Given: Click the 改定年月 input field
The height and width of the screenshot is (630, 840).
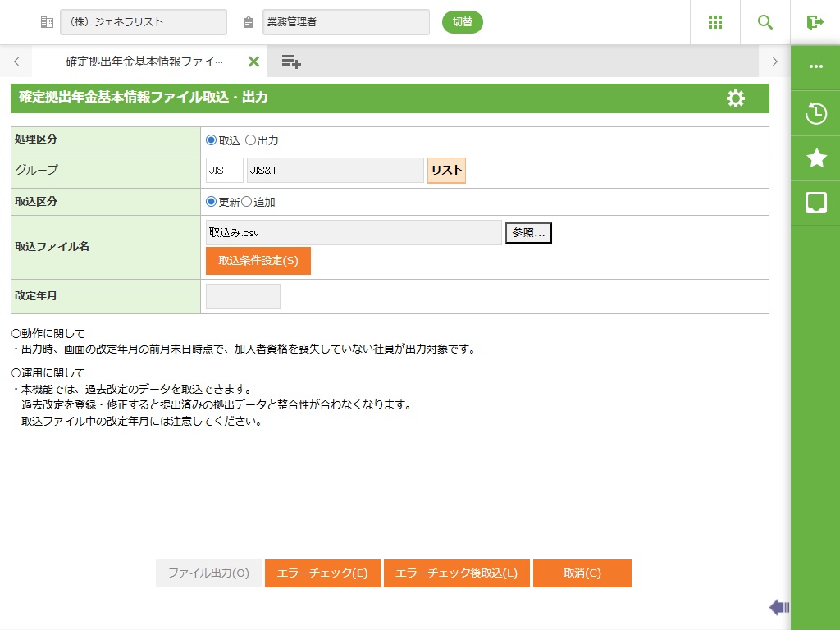Looking at the screenshot, I should pyautogui.click(x=243, y=297).
